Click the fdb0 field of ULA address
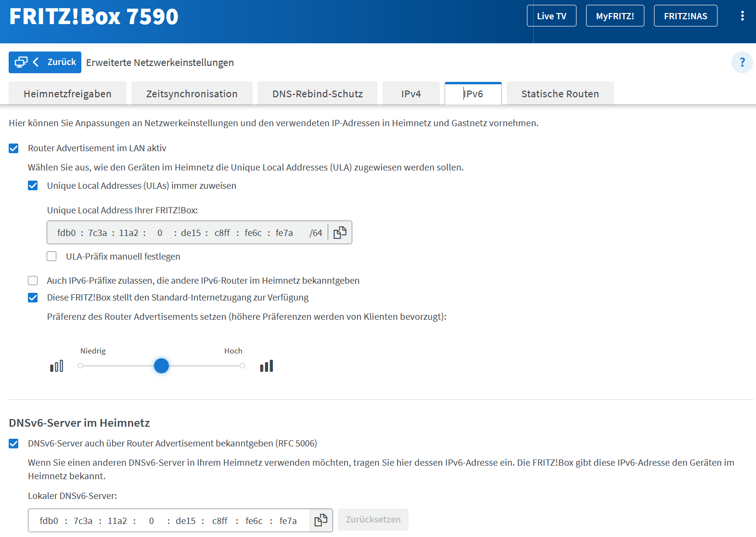Viewport: 756px width, 537px height. (66, 233)
